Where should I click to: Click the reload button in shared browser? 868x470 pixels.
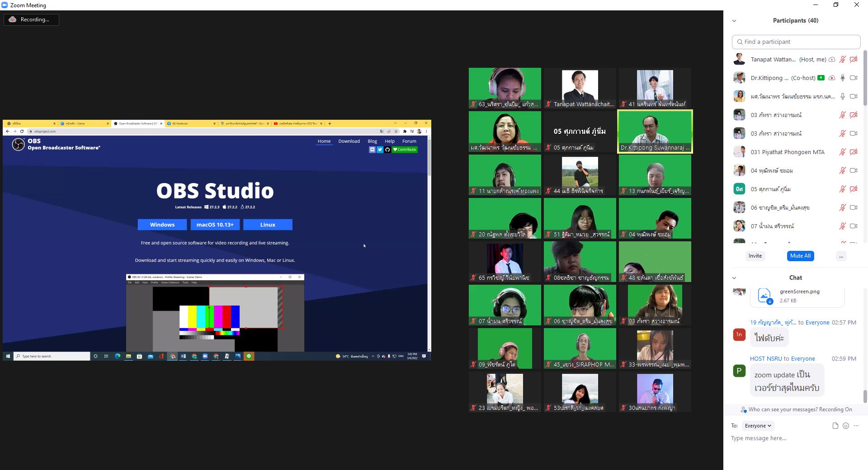pyautogui.click(x=22, y=131)
